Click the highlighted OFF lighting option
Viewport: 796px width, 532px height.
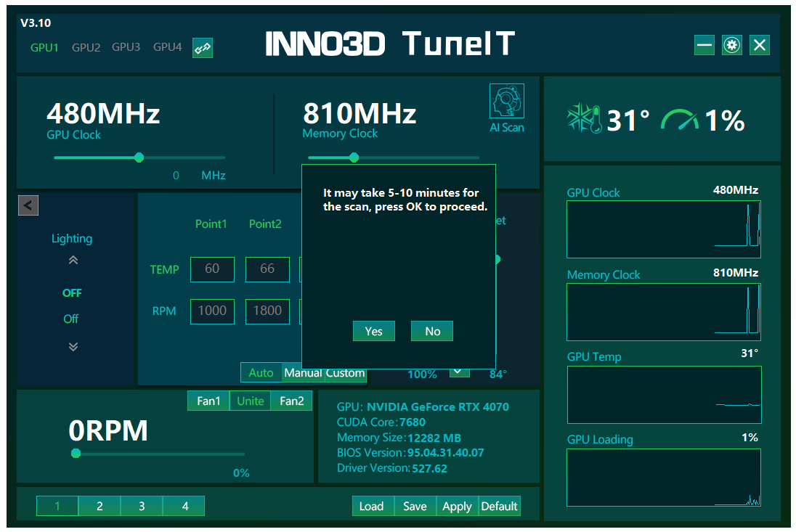pos(72,293)
